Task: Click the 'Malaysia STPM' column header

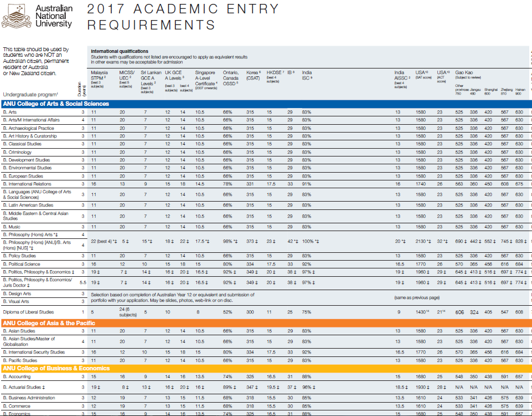Action: (x=100, y=79)
